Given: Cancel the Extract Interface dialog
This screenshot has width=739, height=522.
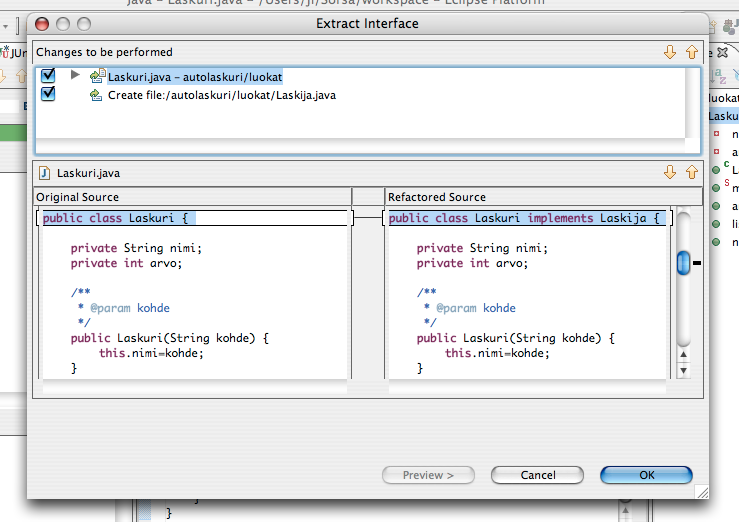Looking at the screenshot, I should [537, 475].
